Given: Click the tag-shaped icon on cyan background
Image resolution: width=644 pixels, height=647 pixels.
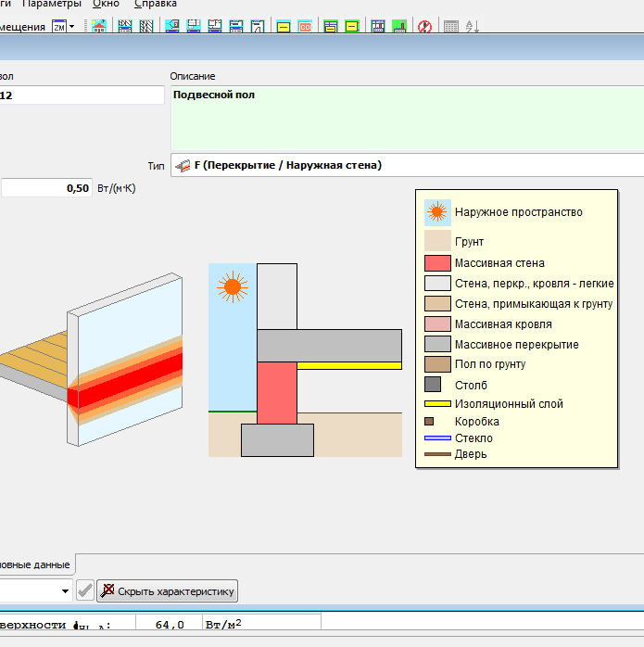Looking at the screenshot, I should click(172, 26).
